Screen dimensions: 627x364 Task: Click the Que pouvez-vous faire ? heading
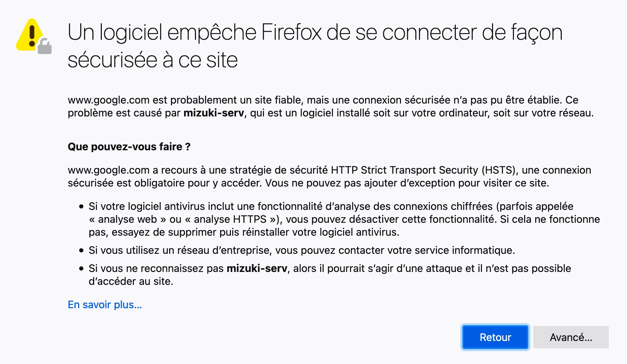click(x=129, y=147)
